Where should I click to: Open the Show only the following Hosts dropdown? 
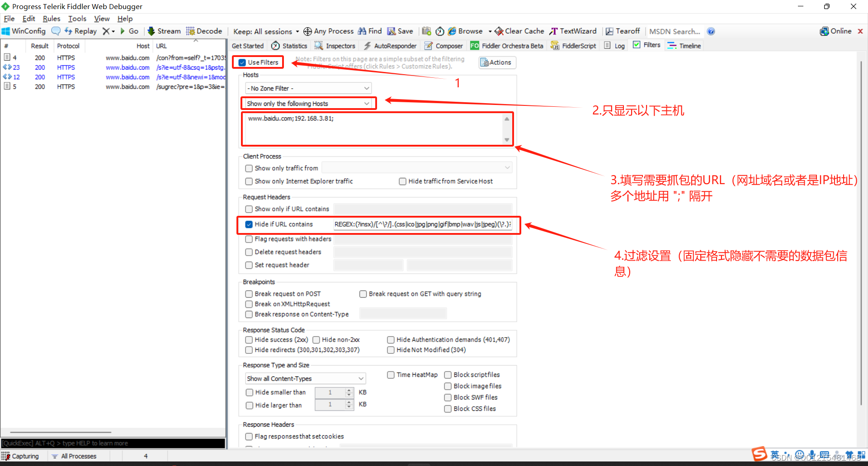[308, 104]
